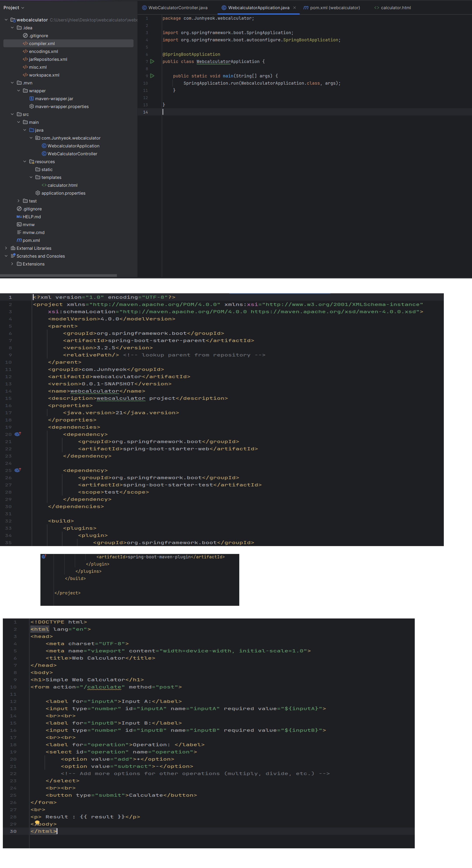Select the Java class icon beside WebCalculatorController
The image size is (472, 868).
click(x=44, y=154)
